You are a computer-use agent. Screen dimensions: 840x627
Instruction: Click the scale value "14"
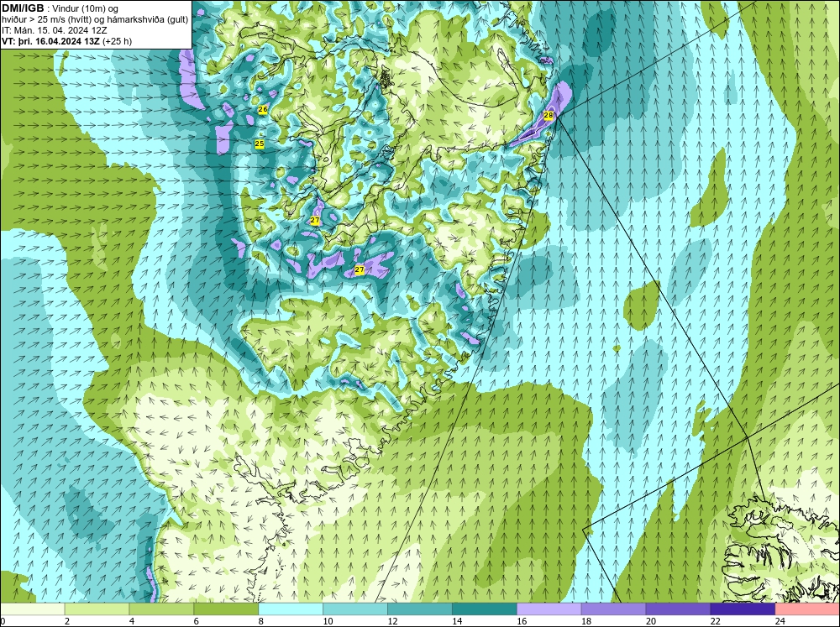[x=456, y=621]
